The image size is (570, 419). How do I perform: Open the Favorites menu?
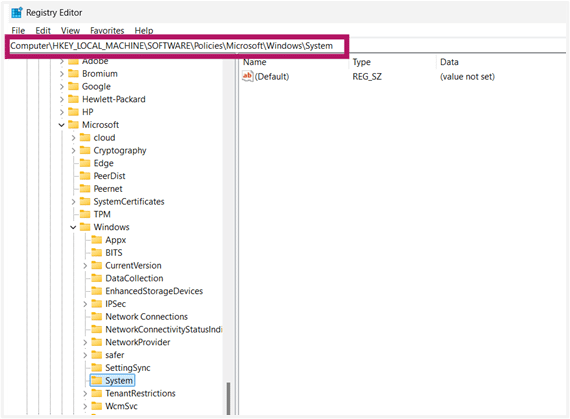(107, 31)
